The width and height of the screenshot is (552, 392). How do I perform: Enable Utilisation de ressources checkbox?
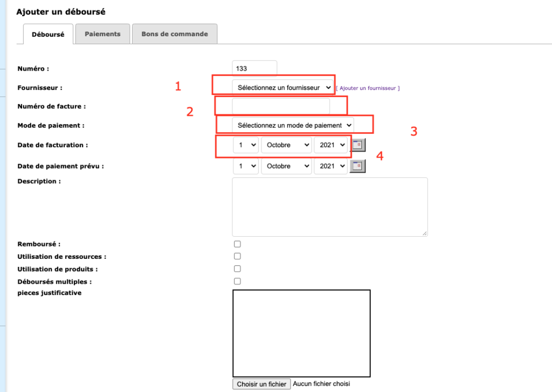[237, 257]
